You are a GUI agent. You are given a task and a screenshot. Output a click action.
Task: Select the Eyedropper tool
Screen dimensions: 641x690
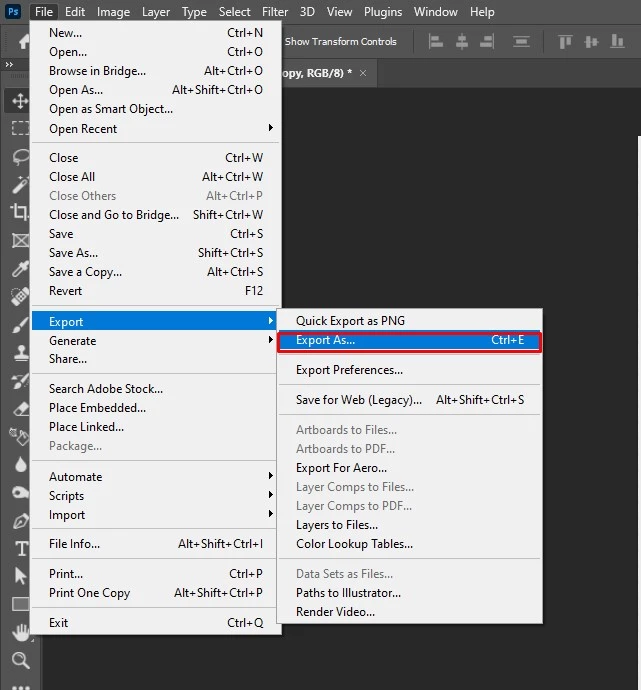20,268
